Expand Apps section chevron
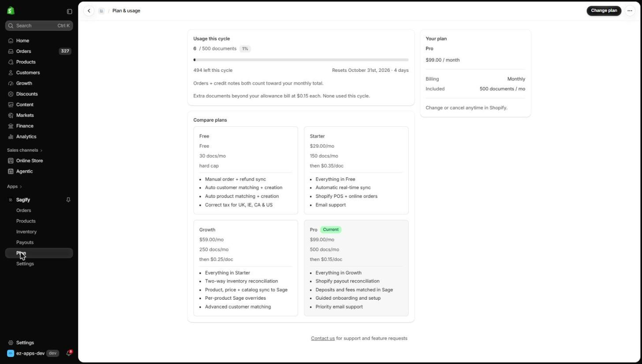The image size is (642, 364). pos(21,187)
